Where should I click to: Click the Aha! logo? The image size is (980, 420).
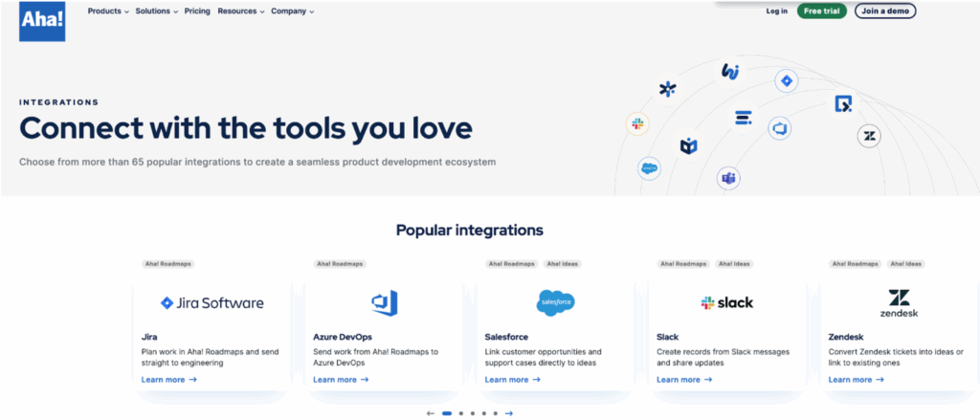click(x=42, y=21)
